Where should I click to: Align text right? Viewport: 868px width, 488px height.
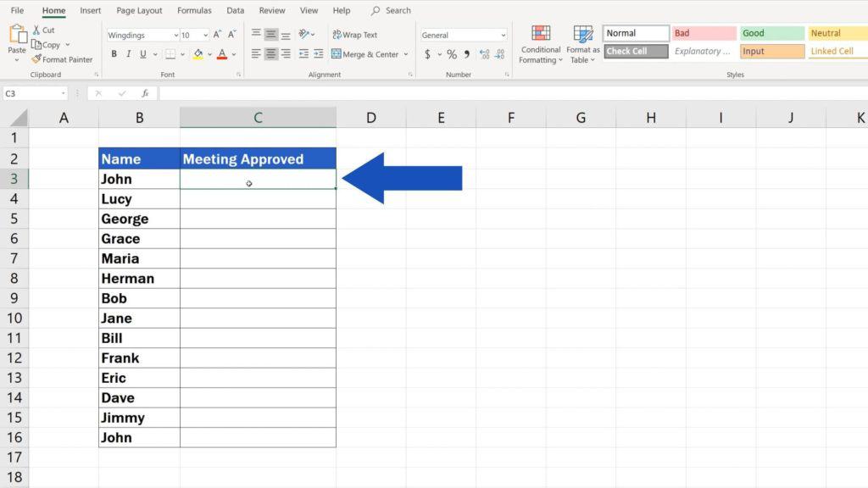pyautogui.click(x=286, y=53)
